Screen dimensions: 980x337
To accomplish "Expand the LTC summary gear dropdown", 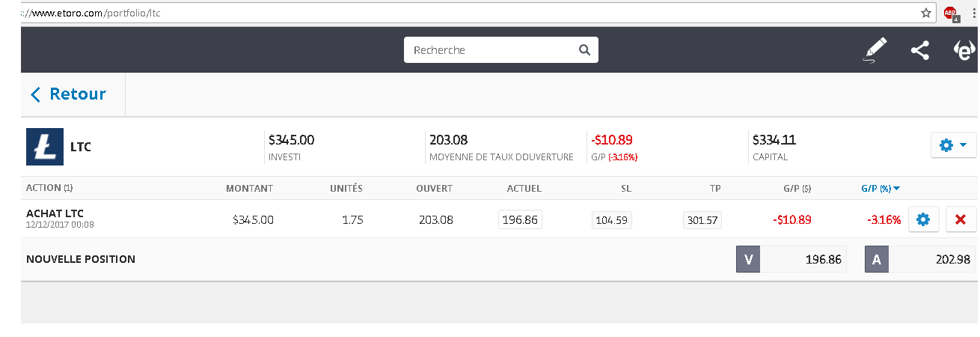I will 953,145.
